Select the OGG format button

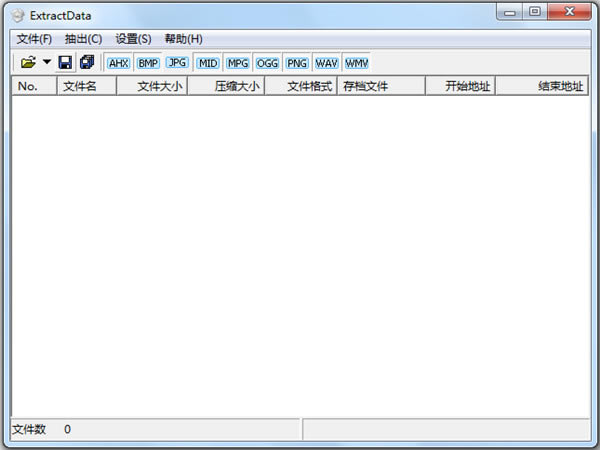point(268,63)
